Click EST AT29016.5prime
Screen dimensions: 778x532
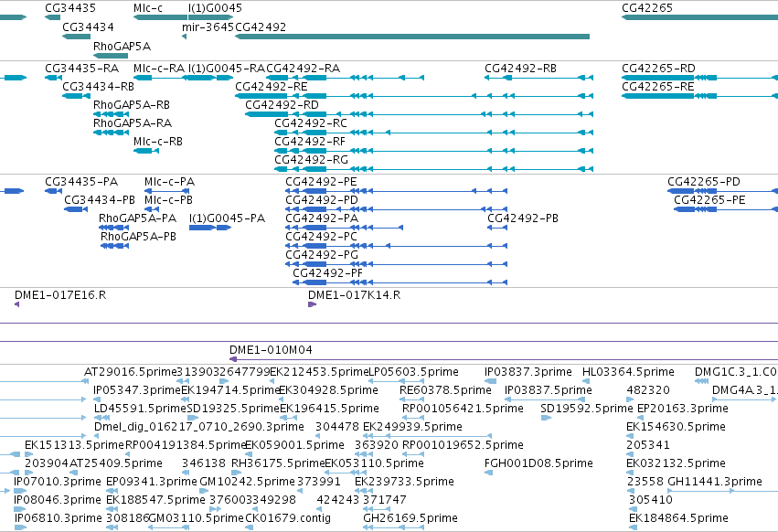[x=131, y=372]
